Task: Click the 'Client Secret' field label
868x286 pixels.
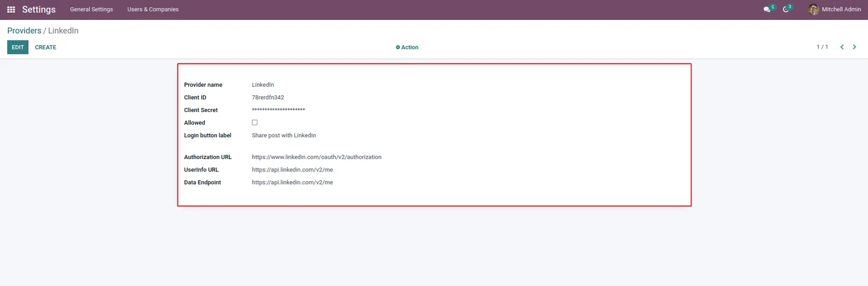Action: 201,110
